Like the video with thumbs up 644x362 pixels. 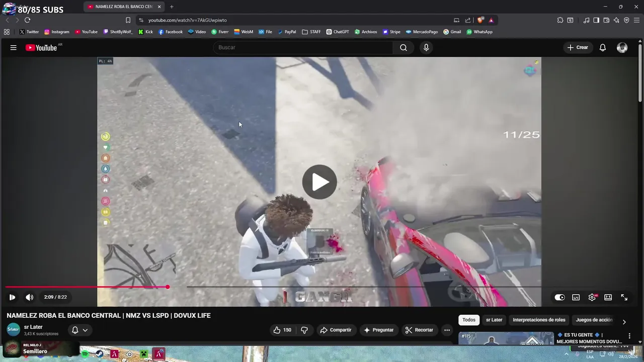[x=282, y=330]
